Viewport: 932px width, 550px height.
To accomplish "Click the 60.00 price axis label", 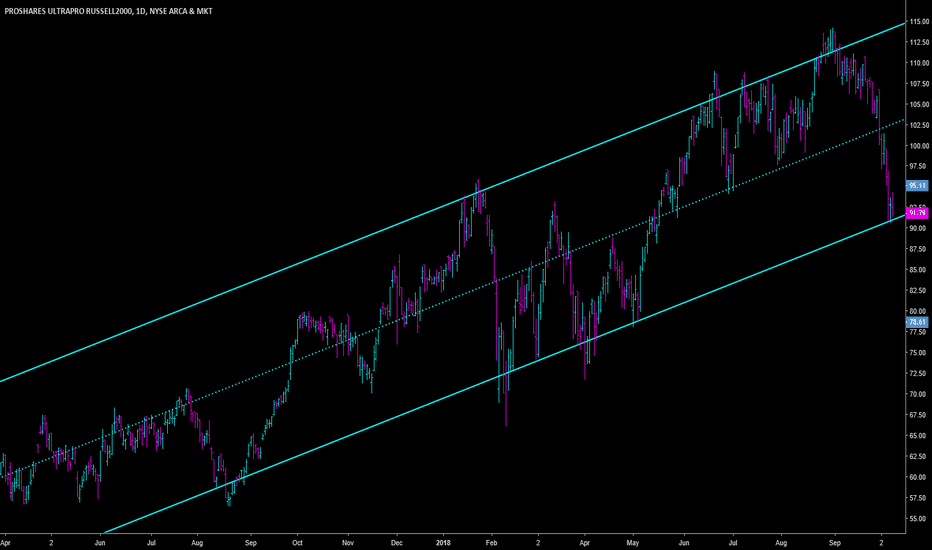I will (x=919, y=477).
